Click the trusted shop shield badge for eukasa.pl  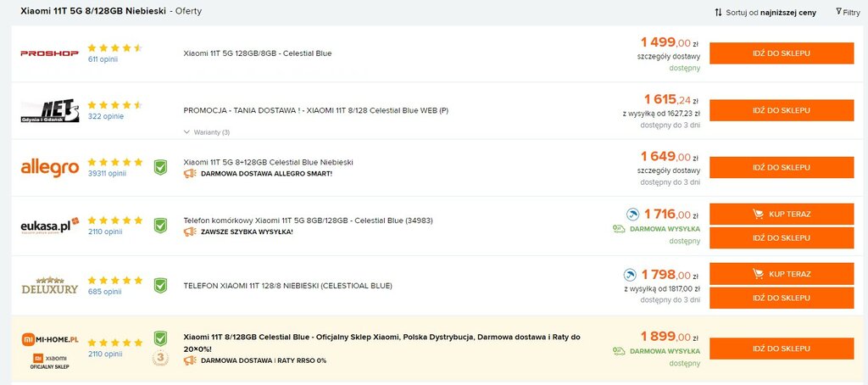coord(160,226)
